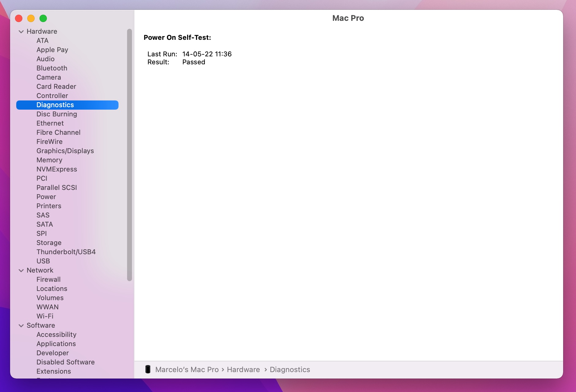
Task: Open Disabled Software in the sidebar
Action: click(x=66, y=362)
